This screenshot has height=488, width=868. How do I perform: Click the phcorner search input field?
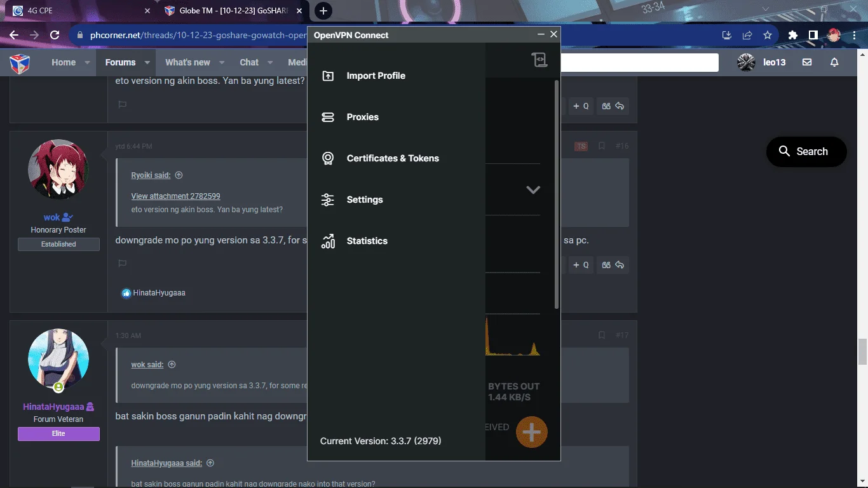(639, 62)
